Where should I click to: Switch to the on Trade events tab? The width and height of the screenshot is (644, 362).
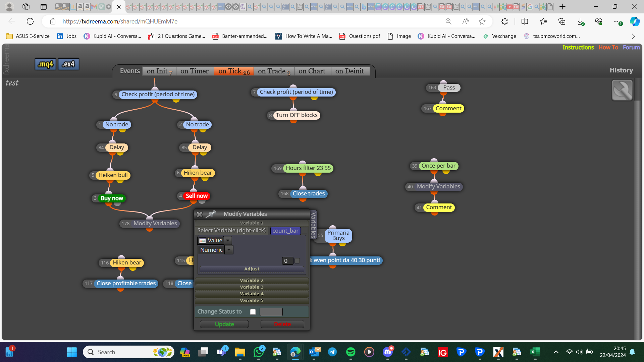tap(274, 71)
